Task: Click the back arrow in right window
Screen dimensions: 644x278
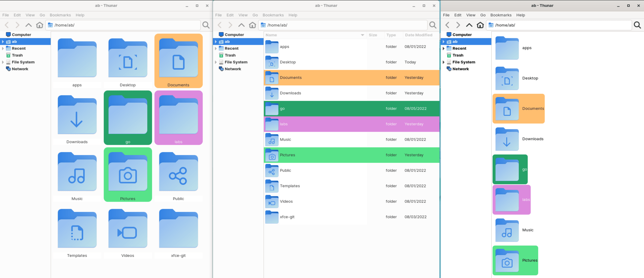Action: point(447,25)
